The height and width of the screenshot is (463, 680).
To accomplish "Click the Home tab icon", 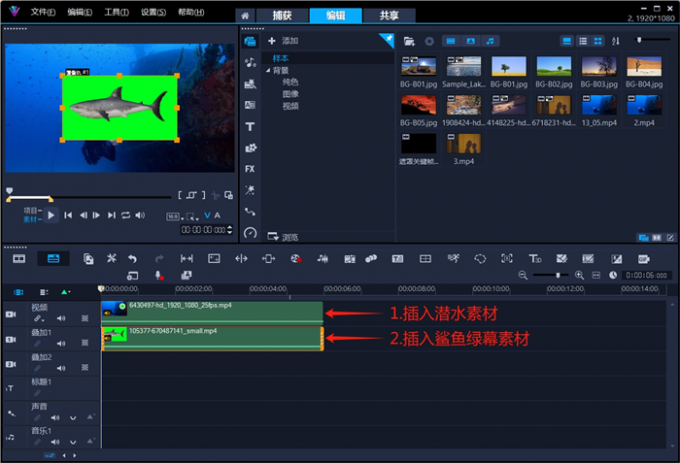I will [245, 16].
